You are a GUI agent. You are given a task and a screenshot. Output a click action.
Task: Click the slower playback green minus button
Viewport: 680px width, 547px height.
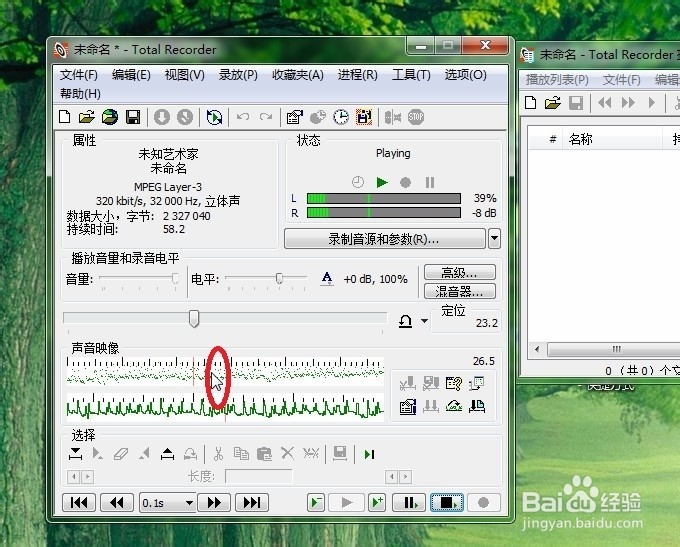pos(316,503)
